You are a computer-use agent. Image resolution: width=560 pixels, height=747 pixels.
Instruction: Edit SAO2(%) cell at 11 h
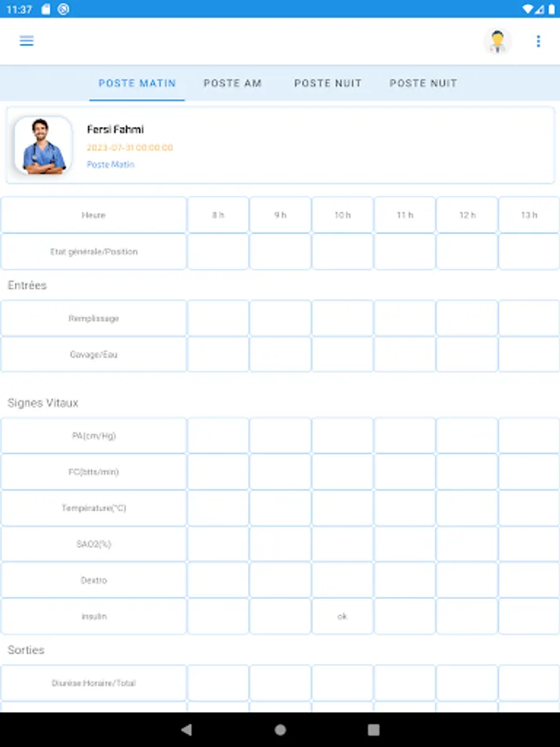(405, 544)
